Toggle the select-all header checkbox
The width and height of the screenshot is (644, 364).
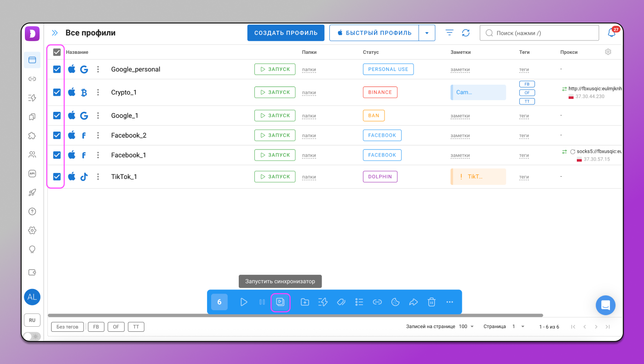(57, 52)
